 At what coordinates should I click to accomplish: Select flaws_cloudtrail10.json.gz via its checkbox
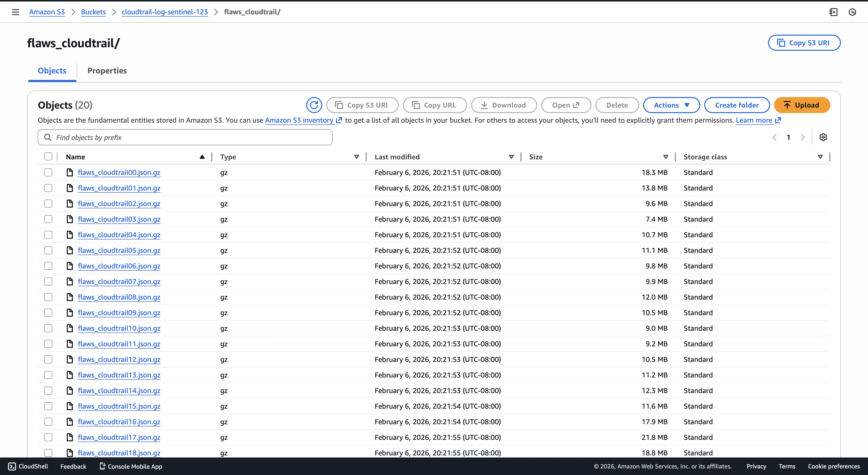(x=48, y=328)
